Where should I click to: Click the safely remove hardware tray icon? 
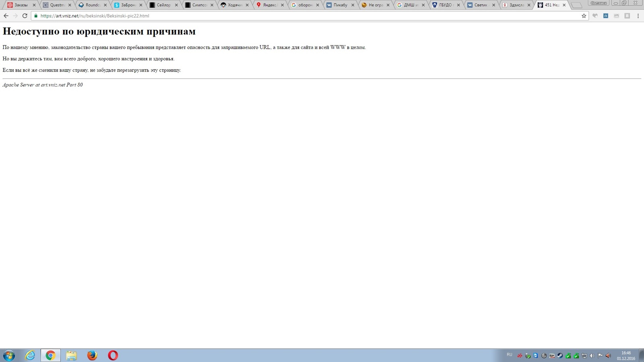coord(528,356)
